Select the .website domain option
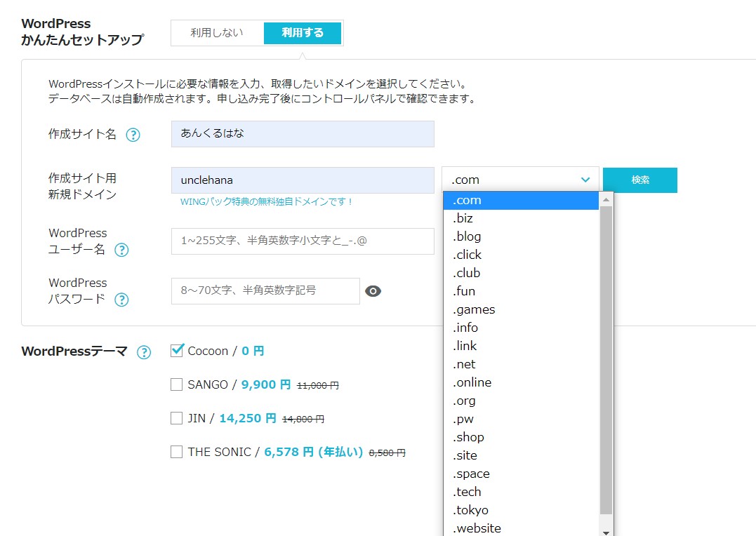The image size is (756, 536). coord(521,528)
